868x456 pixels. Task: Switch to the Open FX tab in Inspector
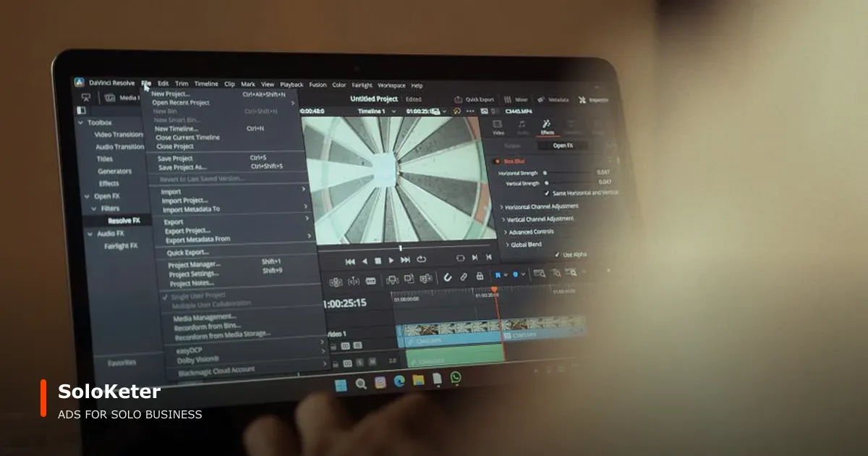563,145
